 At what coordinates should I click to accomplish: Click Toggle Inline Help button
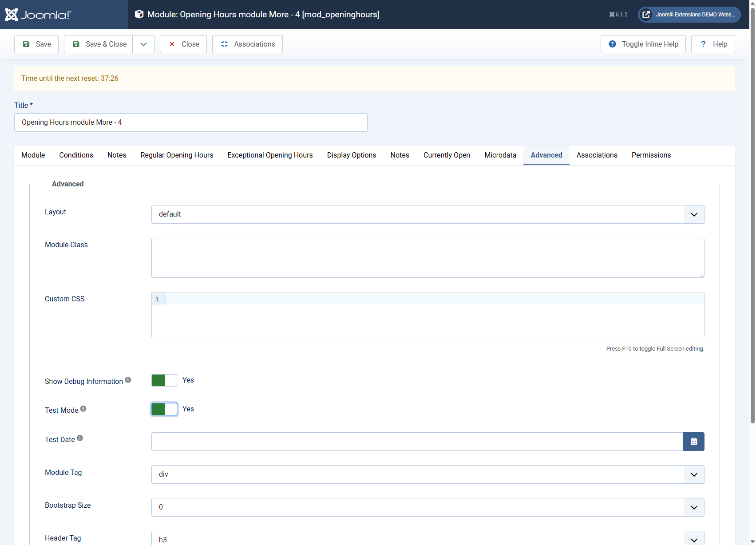(643, 44)
